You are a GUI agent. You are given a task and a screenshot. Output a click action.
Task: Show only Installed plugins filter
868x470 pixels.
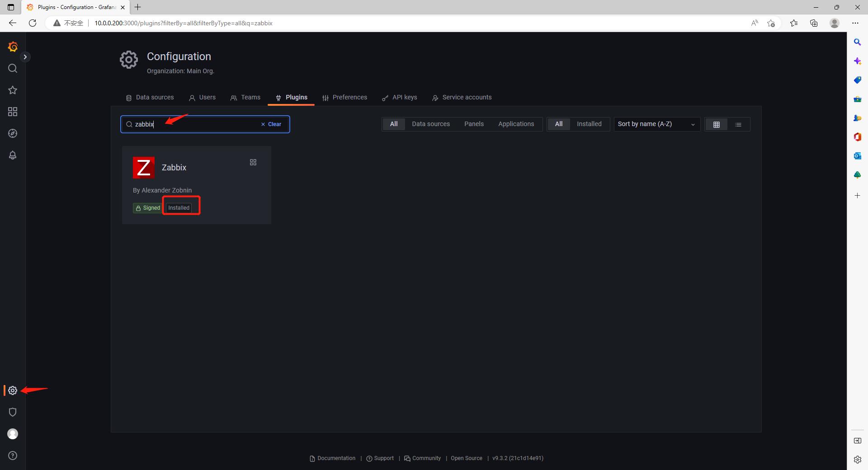click(x=589, y=124)
